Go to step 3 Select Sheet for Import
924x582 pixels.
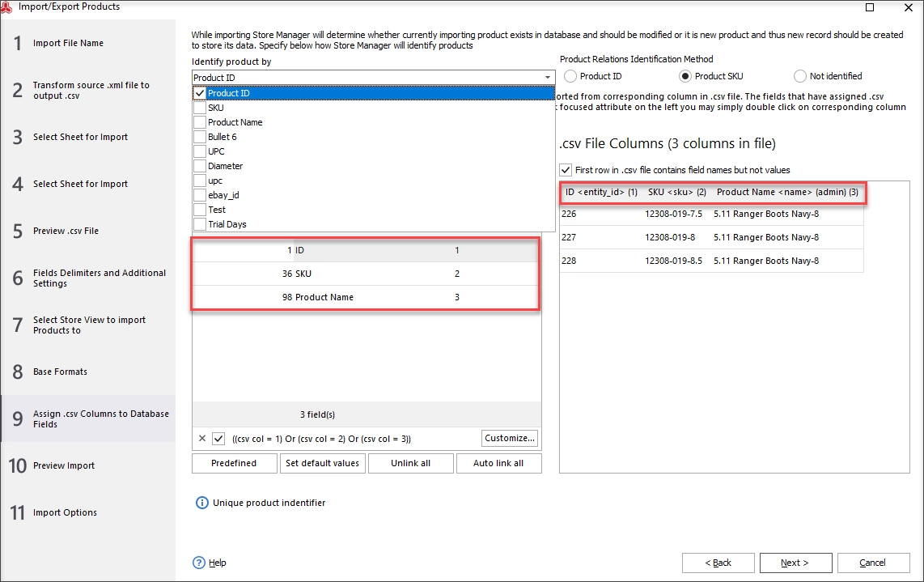[88, 137]
